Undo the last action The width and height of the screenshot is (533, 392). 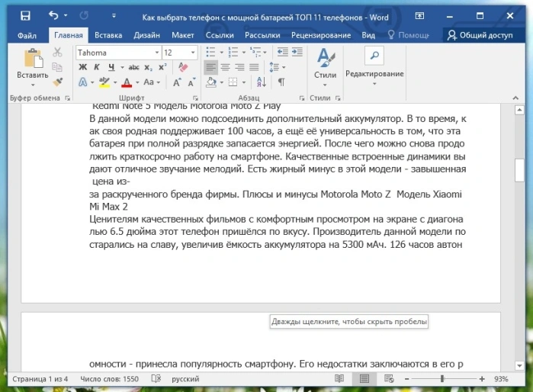coord(53,15)
